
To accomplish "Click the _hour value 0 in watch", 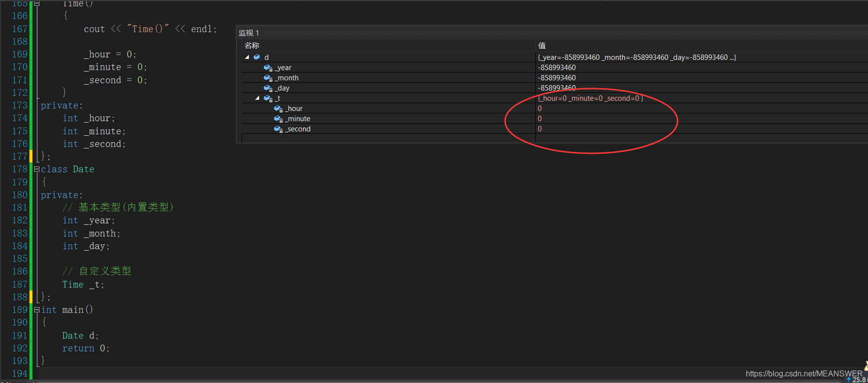I will pos(540,109).
